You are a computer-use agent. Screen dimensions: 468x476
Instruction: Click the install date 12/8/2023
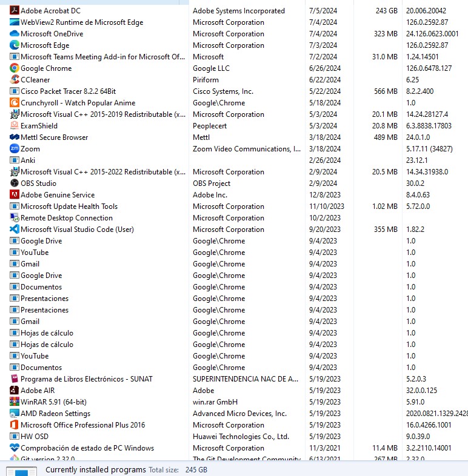coord(325,195)
